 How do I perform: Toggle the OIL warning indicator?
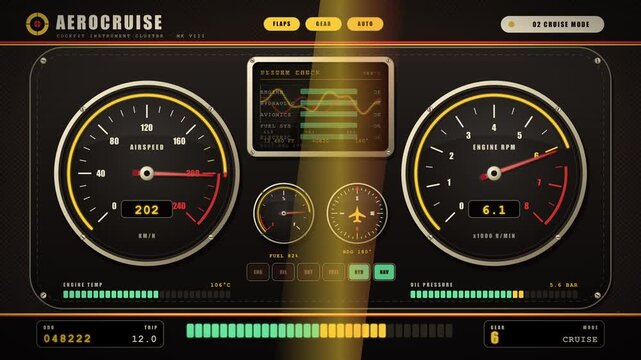283,272
